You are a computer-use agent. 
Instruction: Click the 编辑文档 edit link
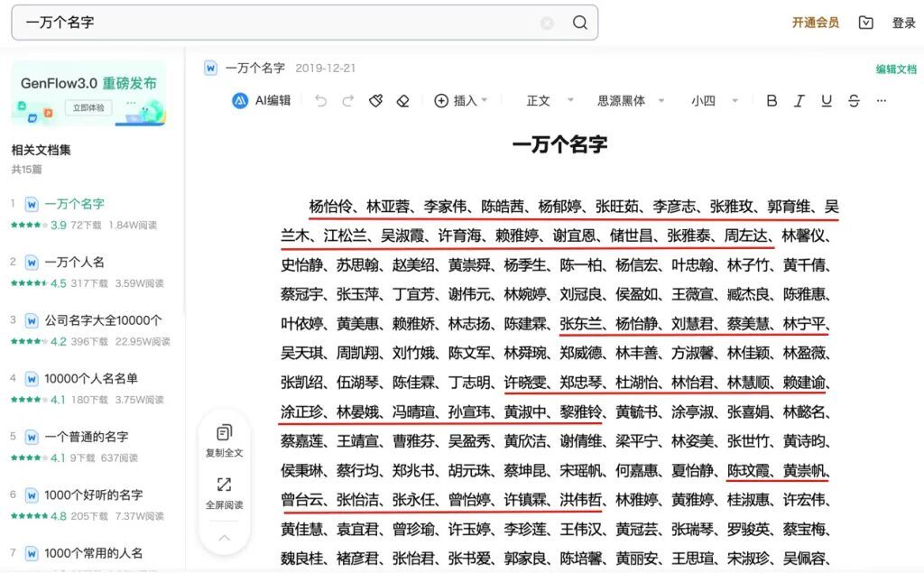893,67
